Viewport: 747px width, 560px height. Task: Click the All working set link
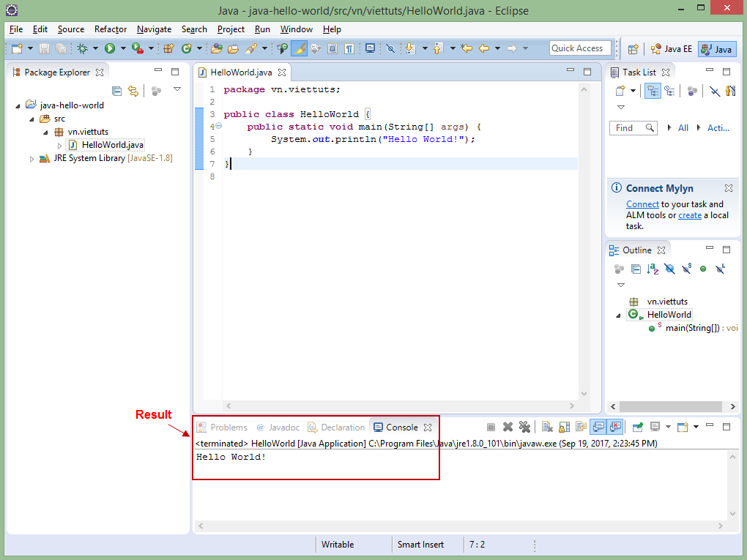pyautogui.click(x=683, y=127)
